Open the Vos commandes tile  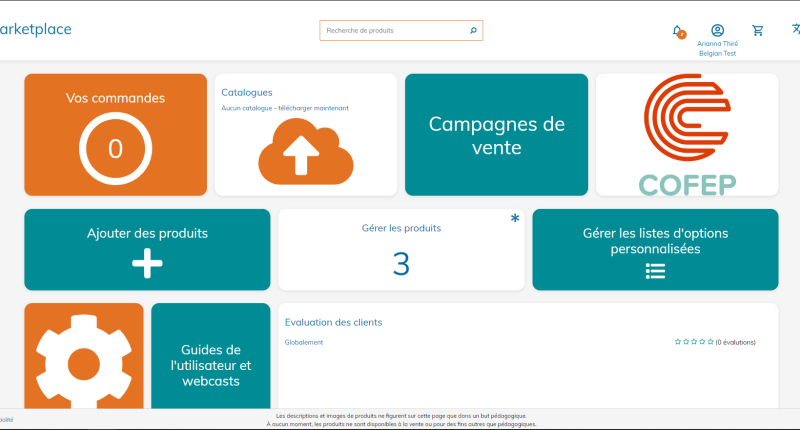[115, 135]
